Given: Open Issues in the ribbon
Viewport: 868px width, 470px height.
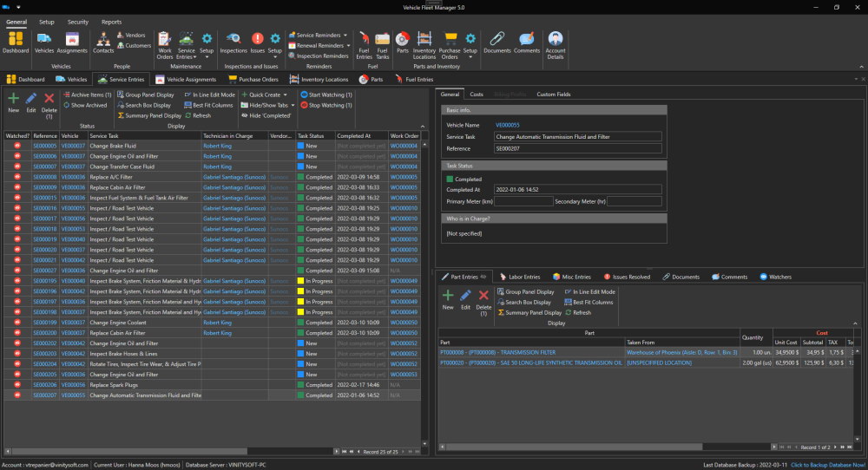Looking at the screenshot, I should click(258, 42).
